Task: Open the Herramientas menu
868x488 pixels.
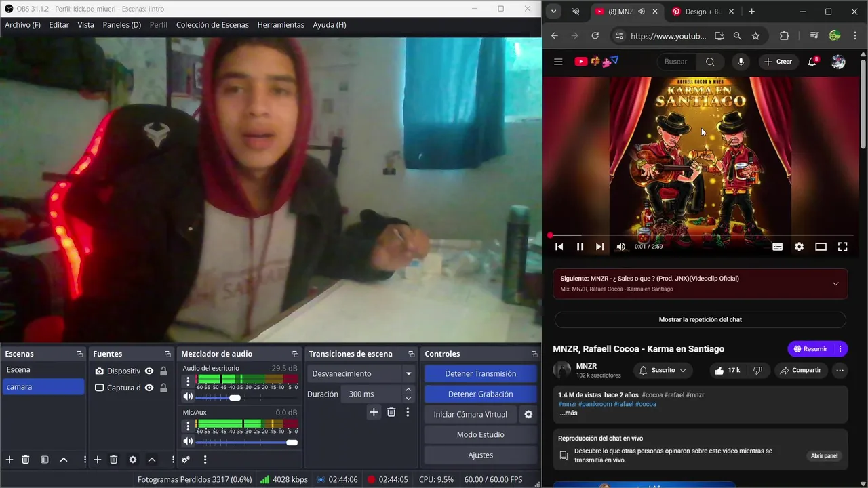Action: pyautogui.click(x=281, y=25)
